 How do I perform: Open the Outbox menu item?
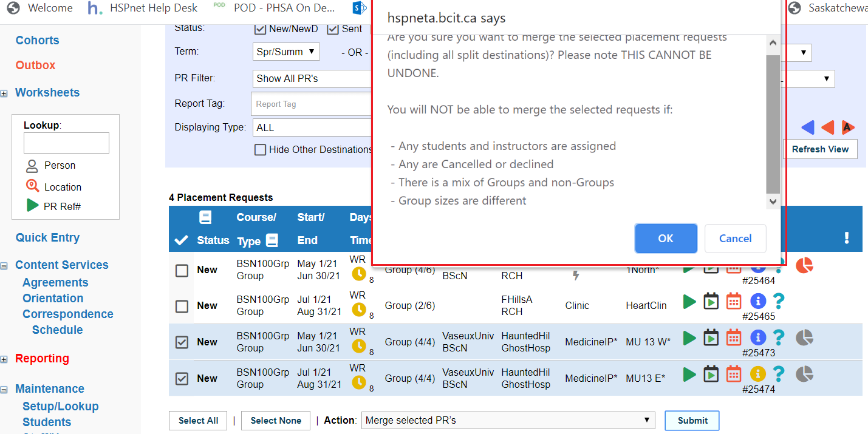[x=35, y=65]
